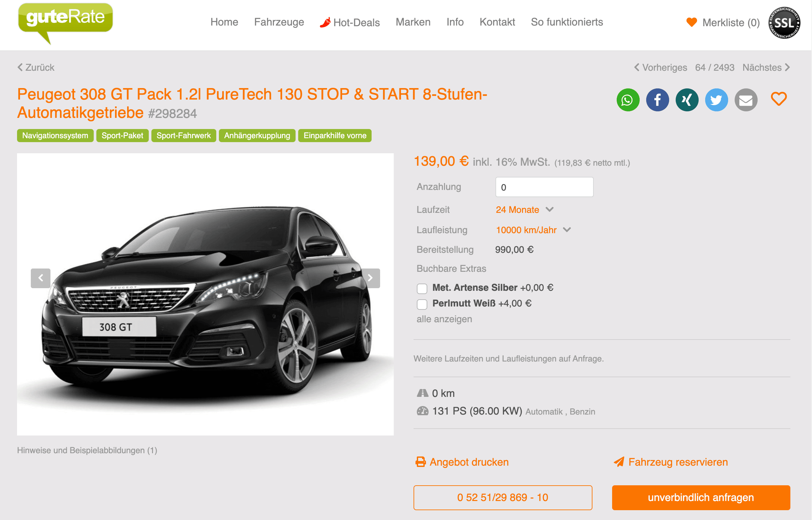
Task: Click the Bereitstellung value 990,00 €
Action: (514, 250)
